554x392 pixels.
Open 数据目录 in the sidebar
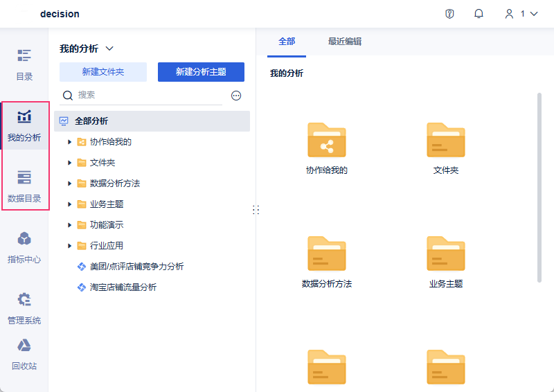[x=24, y=186]
